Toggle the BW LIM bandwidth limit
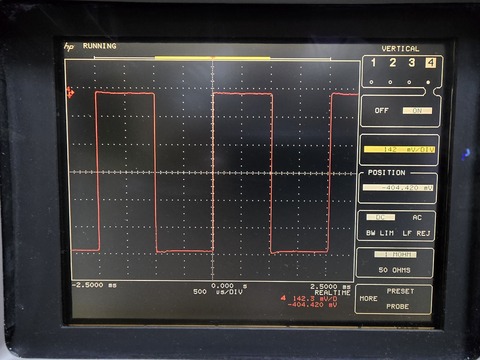Screen dimensions: 480x360 (380, 233)
